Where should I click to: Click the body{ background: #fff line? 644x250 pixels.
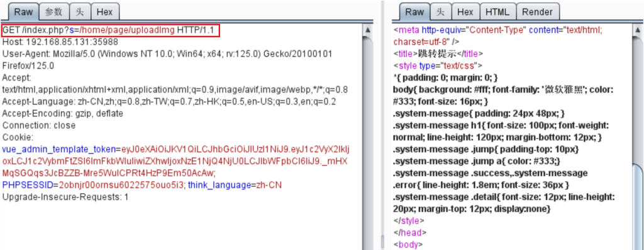(x=504, y=89)
